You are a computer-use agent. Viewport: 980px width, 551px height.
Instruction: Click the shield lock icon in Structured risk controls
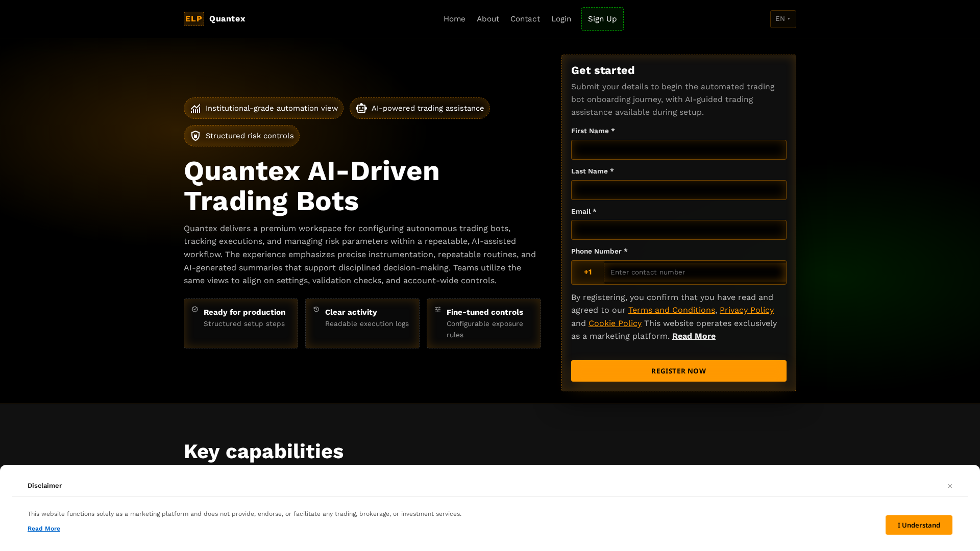195,136
